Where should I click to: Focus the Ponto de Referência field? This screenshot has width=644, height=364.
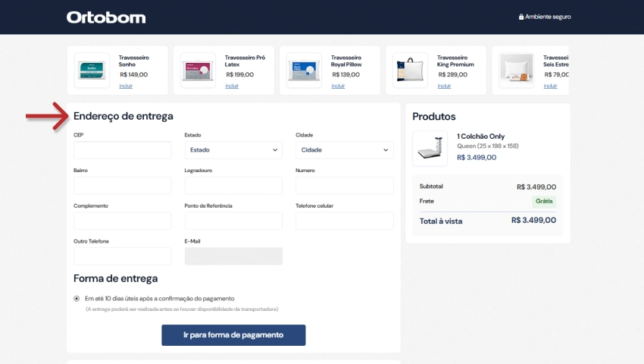233,221
